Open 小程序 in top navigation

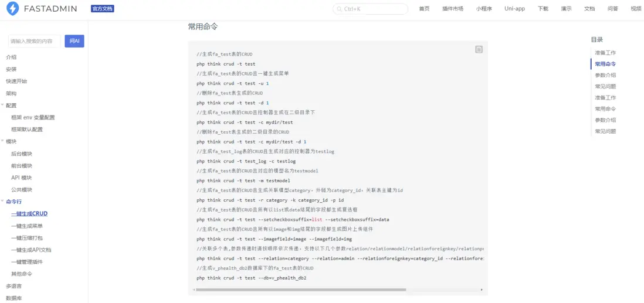[x=484, y=9]
